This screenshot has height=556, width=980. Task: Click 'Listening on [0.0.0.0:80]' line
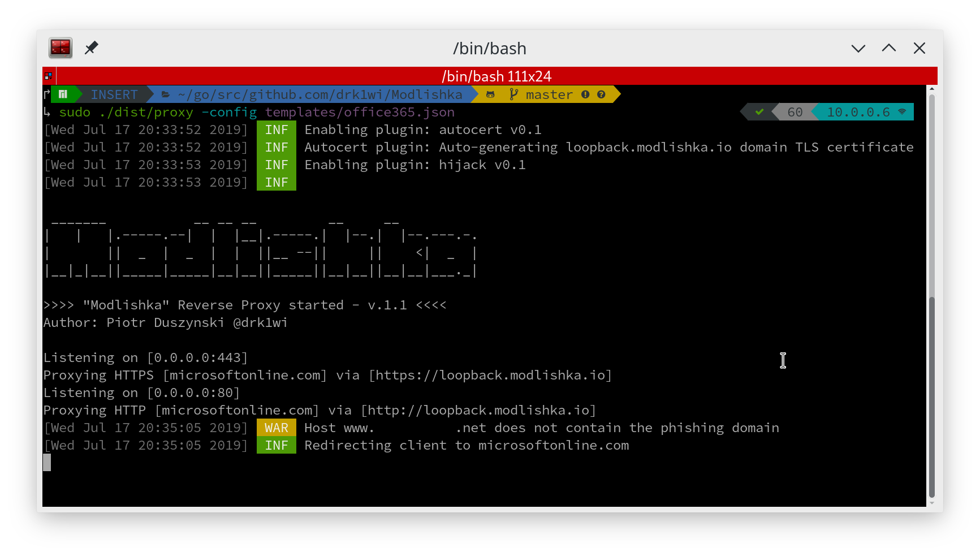141,393
